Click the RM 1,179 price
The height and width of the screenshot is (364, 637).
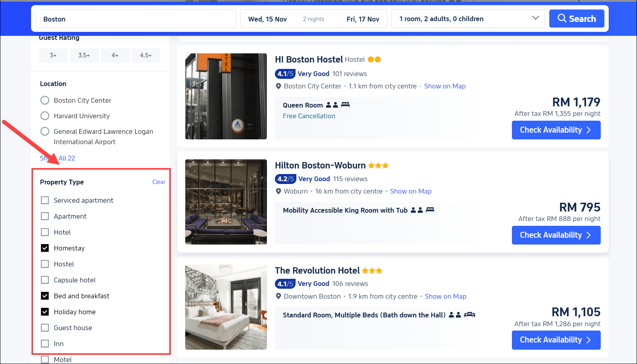tap(576, 102)
